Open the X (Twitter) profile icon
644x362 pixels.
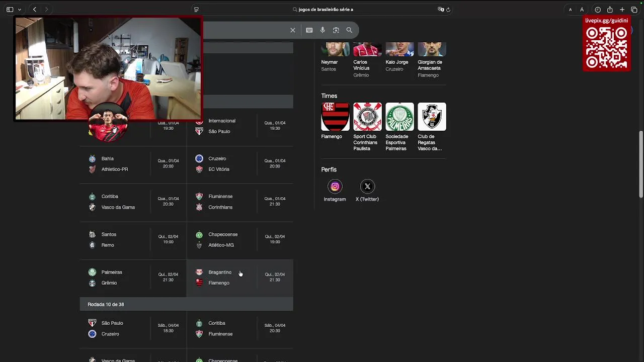pos(367,187)
